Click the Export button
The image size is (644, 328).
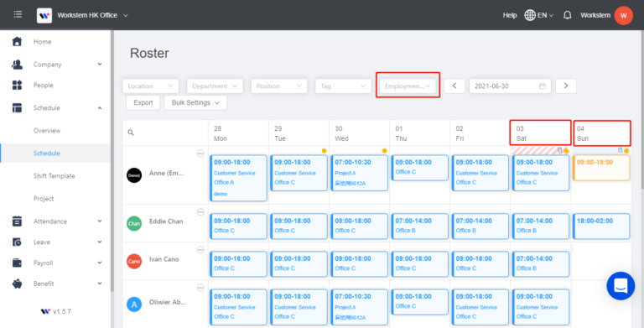tap(143, 102)
